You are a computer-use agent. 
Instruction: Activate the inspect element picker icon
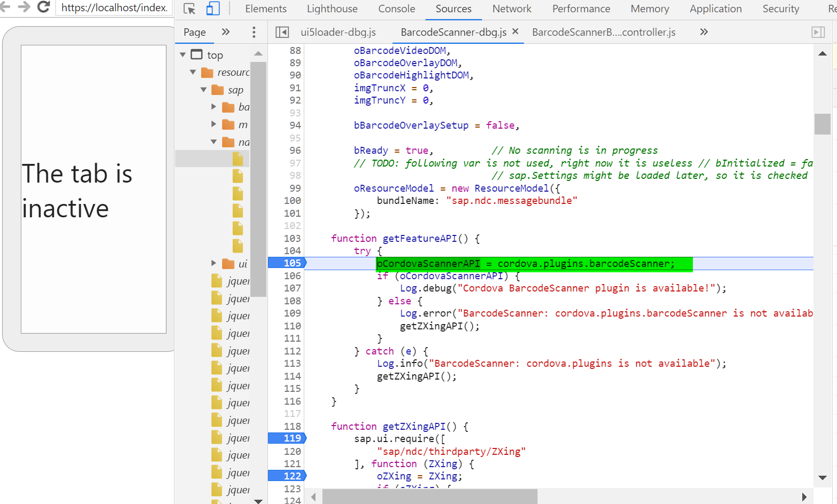[x=189, y=9]
